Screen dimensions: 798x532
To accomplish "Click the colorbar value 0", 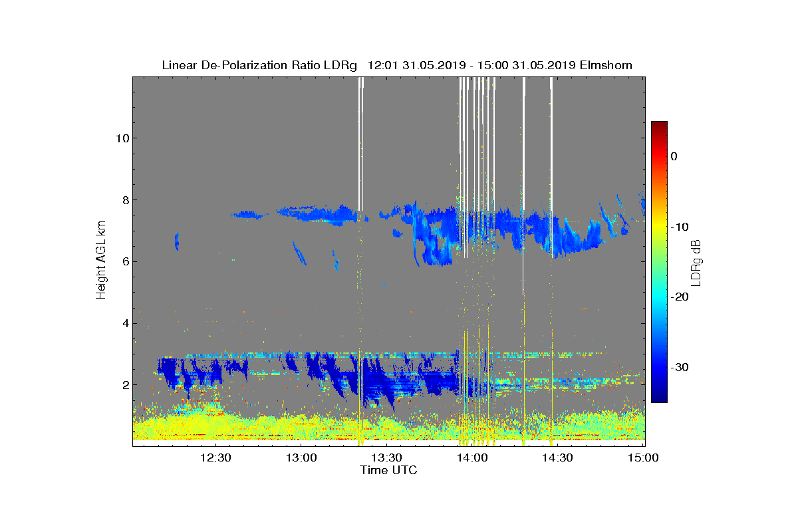I will point(674,156).
